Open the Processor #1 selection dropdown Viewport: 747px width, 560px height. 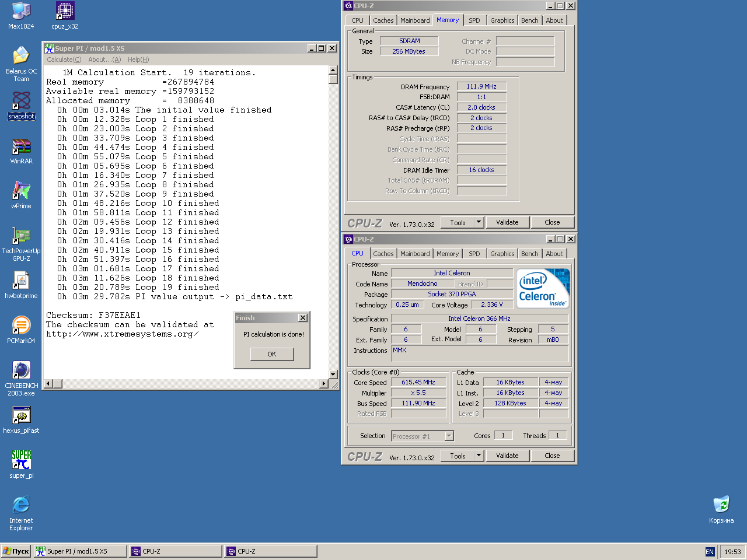coord(423,436)
